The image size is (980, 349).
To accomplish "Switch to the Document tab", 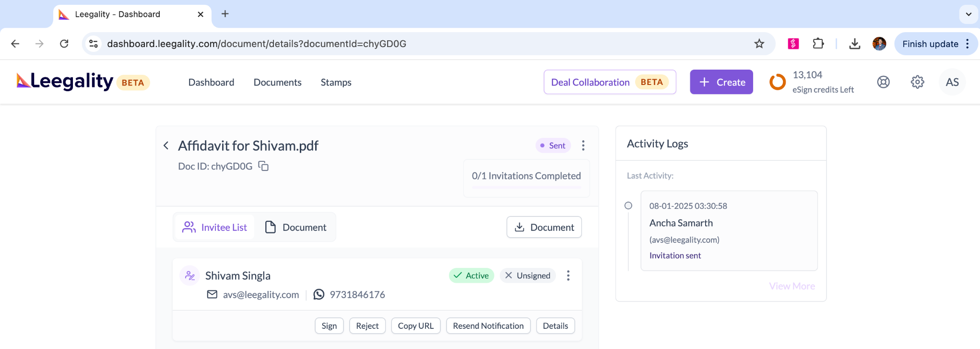I will (295, 227).
